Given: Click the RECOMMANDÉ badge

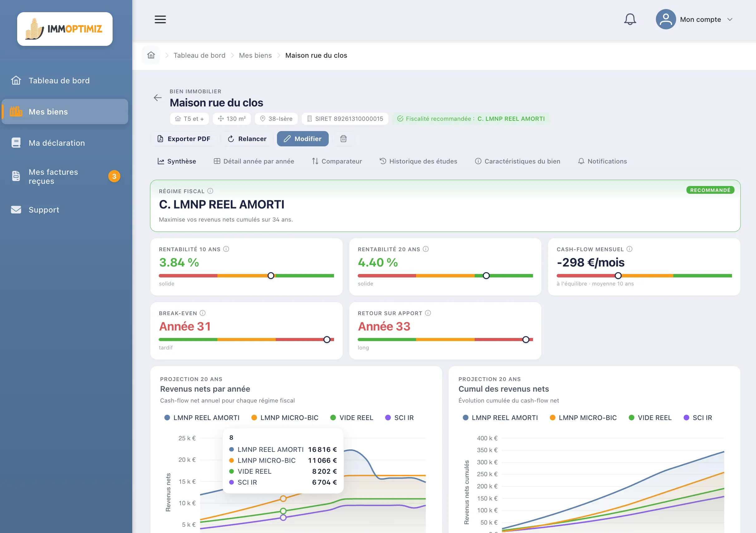Looking at the screenshot, I should tap(710, 190).
